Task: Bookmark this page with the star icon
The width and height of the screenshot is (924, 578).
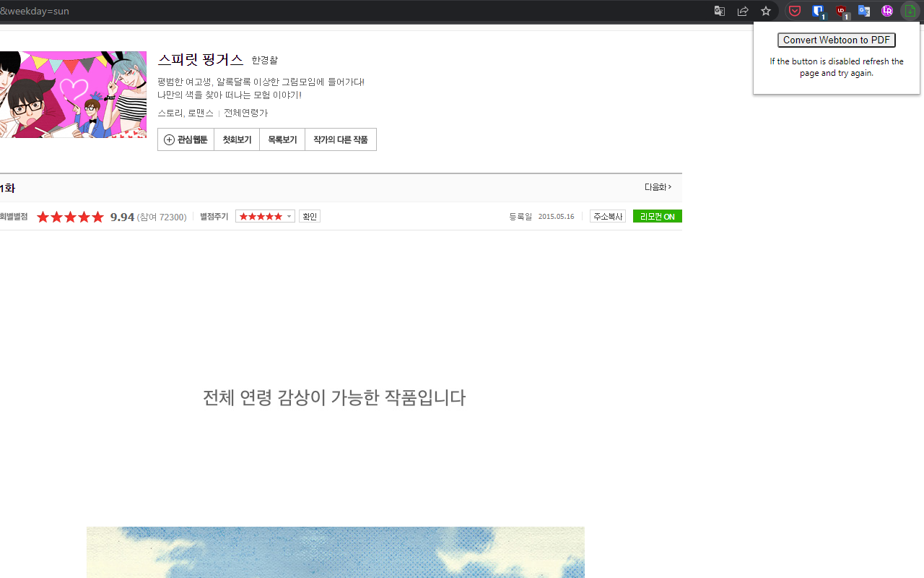Action: click(x=765, y=11)
